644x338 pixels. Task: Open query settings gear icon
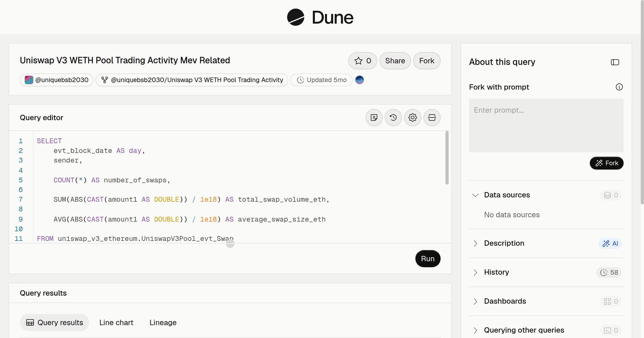[x=412, y=117]
